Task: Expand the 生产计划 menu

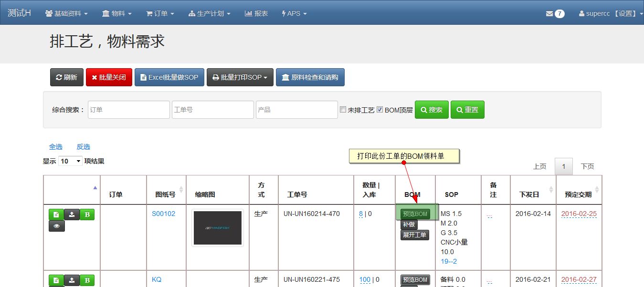Action: click(x=210, y=13)
